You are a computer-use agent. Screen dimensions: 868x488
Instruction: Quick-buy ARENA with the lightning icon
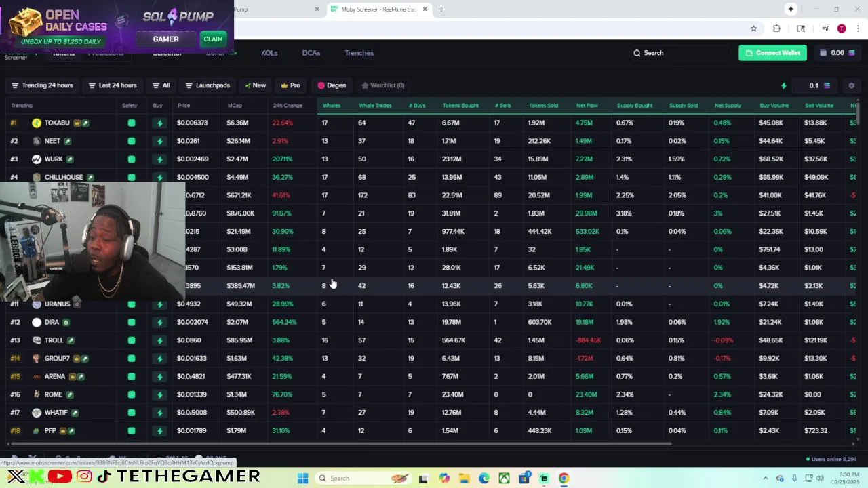pyautogui.click(x=159, y=377)
